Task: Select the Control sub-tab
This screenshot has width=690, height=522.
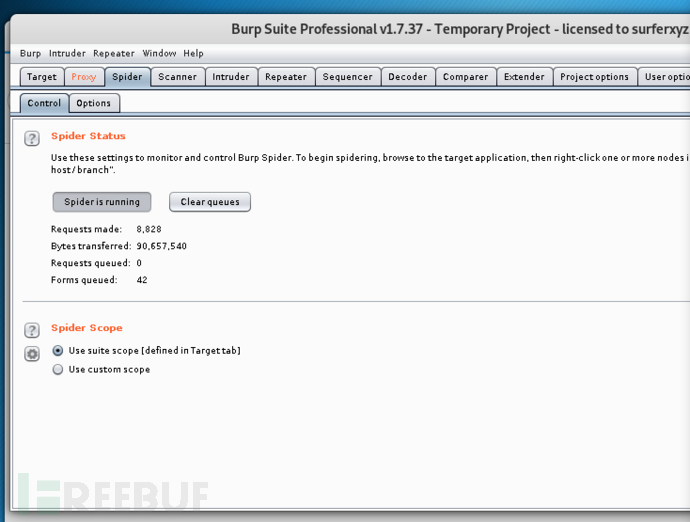Action: click(44, 103)
